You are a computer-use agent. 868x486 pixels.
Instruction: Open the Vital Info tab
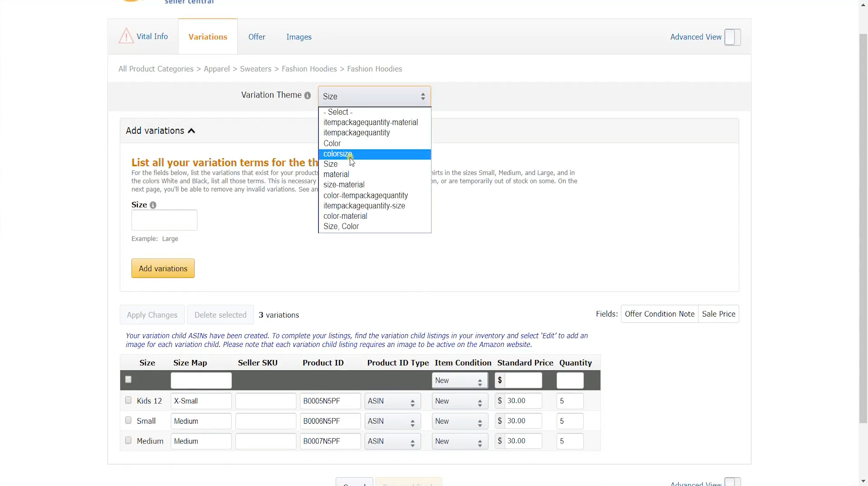click(x=143, y=37)
